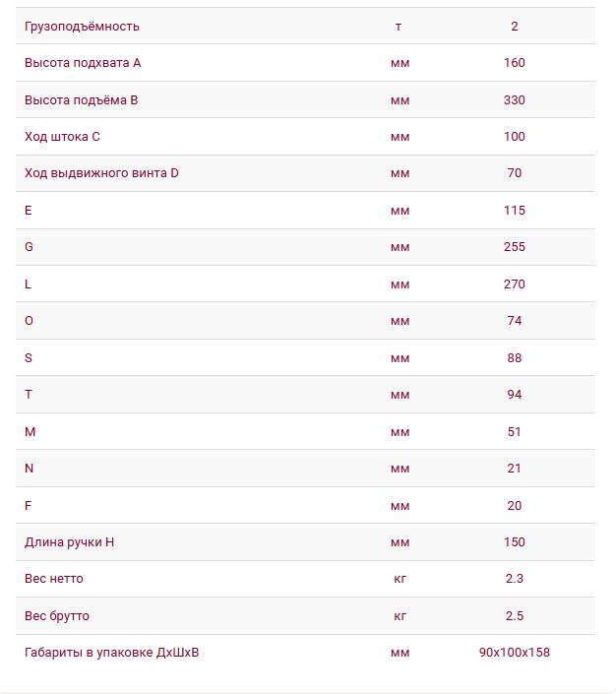Click the value 74 in row O
This screenshot has height=694, width=616.
(515, 321)
